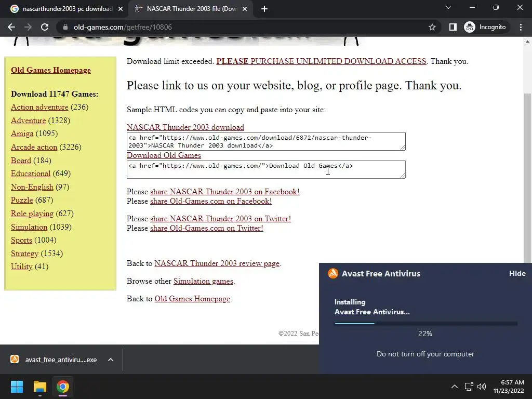Open Role playing category
Screen dimensions: 532x399
[x=32, y=214]
